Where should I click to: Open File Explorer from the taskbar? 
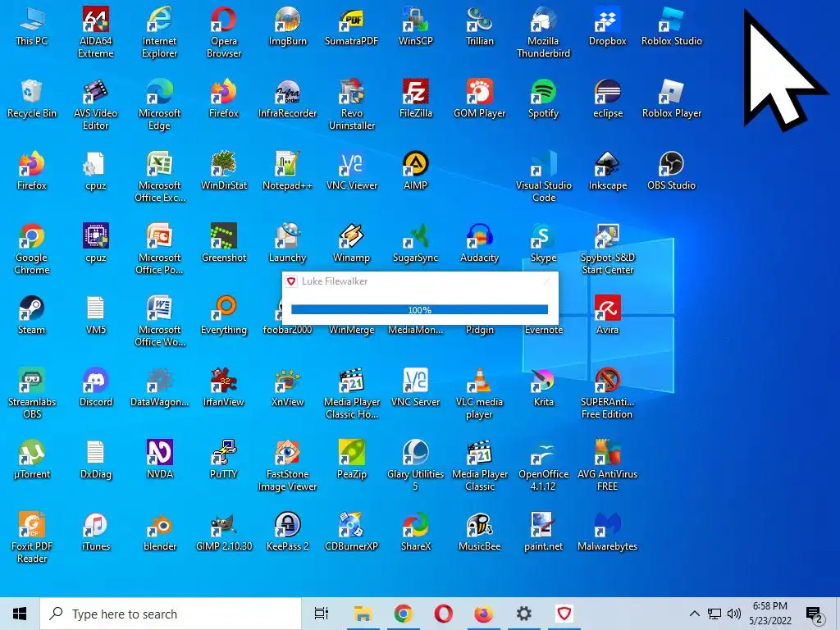tap(363, 614)
